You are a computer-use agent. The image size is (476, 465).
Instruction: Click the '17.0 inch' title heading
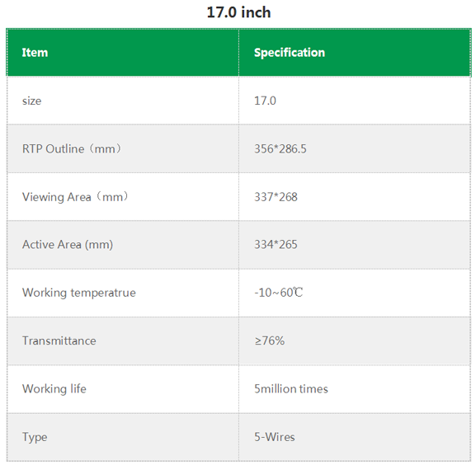238,12
